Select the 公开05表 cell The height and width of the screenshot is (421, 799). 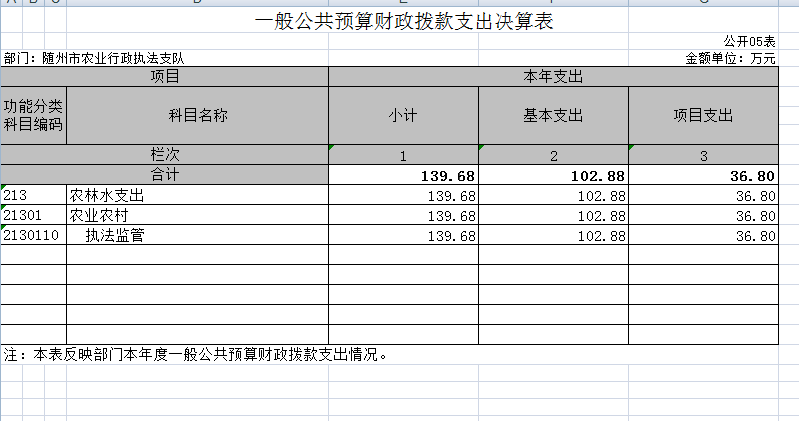pyautogui.click(x=750, y=41)
